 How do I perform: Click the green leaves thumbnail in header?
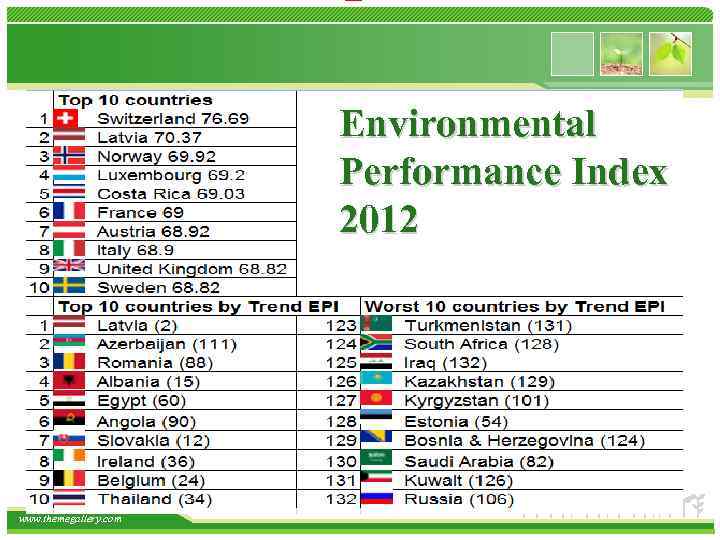pos(670,54)
